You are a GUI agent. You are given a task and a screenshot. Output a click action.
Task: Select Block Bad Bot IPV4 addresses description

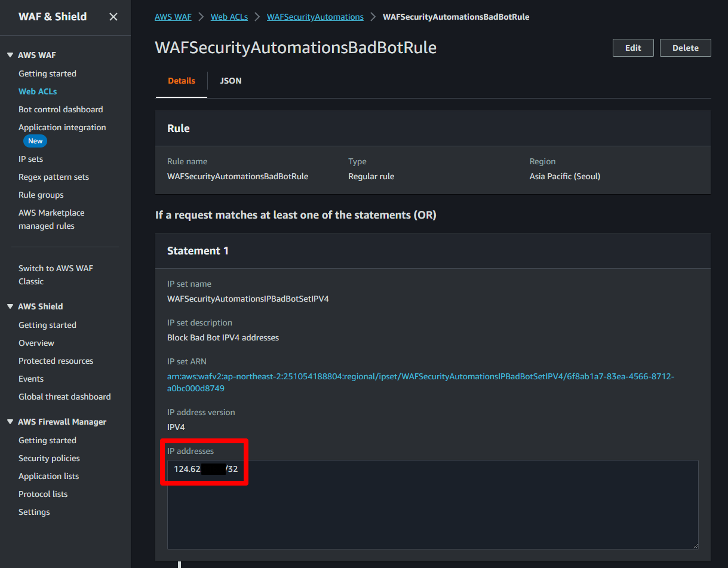tap(223, 337)
